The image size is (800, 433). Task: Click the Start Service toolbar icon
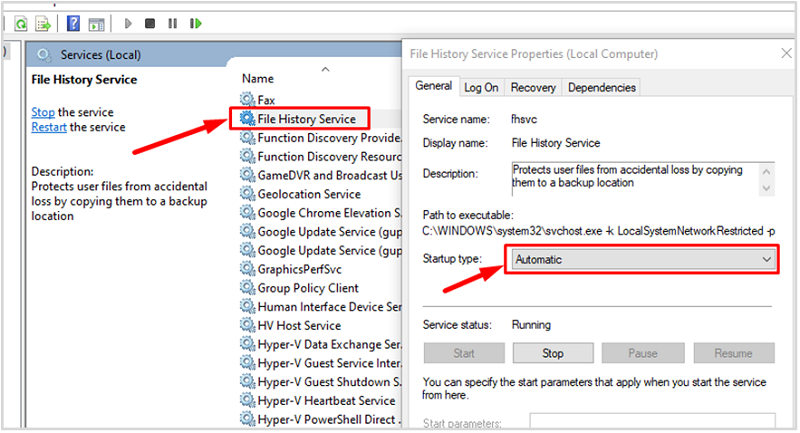pyautogui.click(x=127, y=22)
